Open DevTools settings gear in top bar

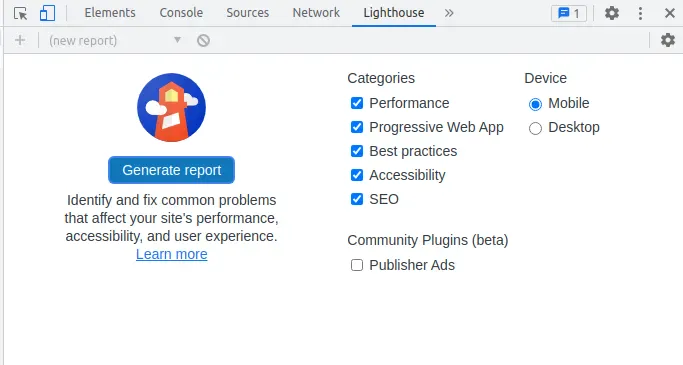(612, 13)
